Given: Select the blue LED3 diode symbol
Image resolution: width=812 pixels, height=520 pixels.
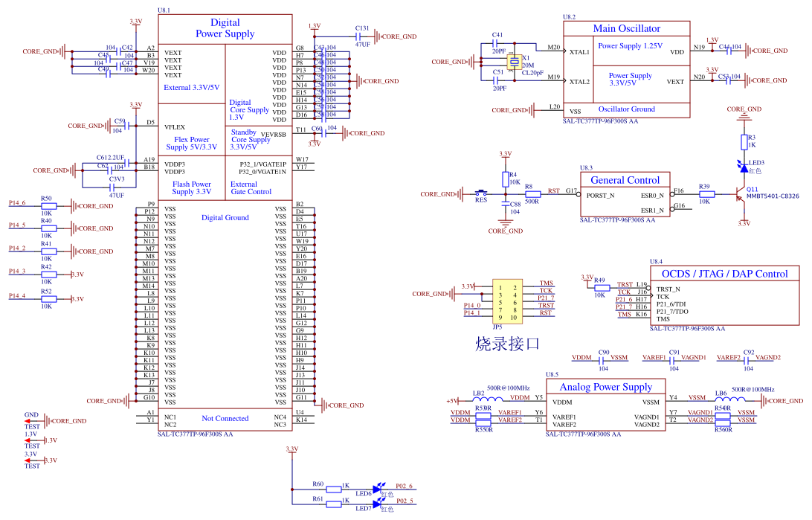Looking at the screenshot, I should point(743,166).
